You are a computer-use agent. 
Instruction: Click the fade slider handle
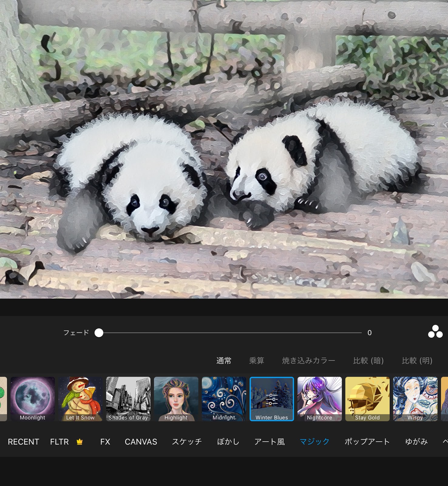click(99, 333)
